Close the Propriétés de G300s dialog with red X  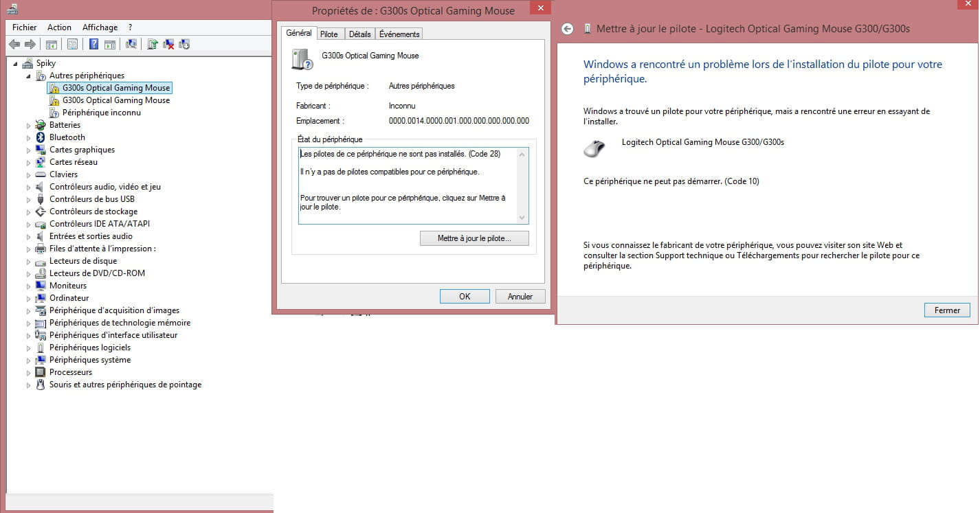541,8
